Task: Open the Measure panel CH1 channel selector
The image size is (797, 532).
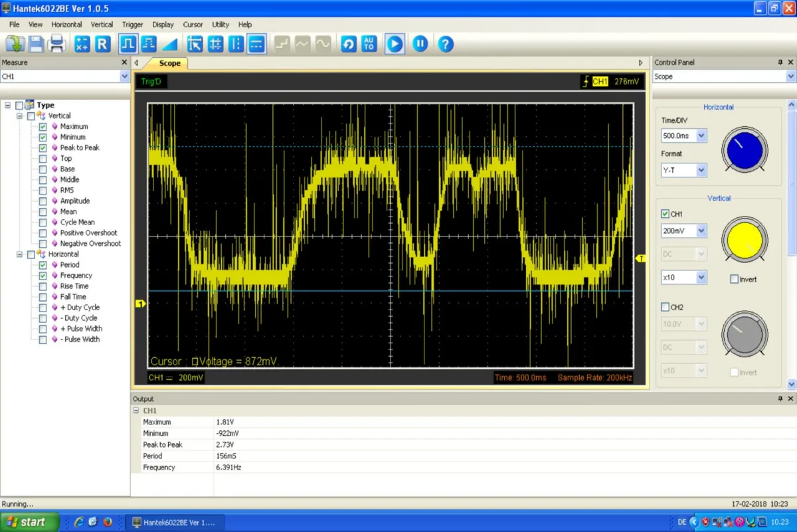Action: [x=65, y=76]
